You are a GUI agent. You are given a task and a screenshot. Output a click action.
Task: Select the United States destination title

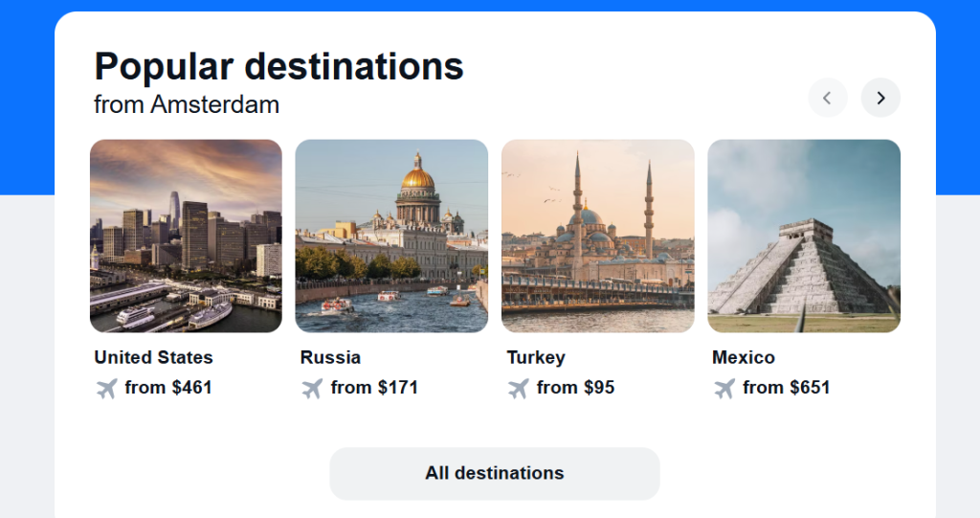coord(153,357)
